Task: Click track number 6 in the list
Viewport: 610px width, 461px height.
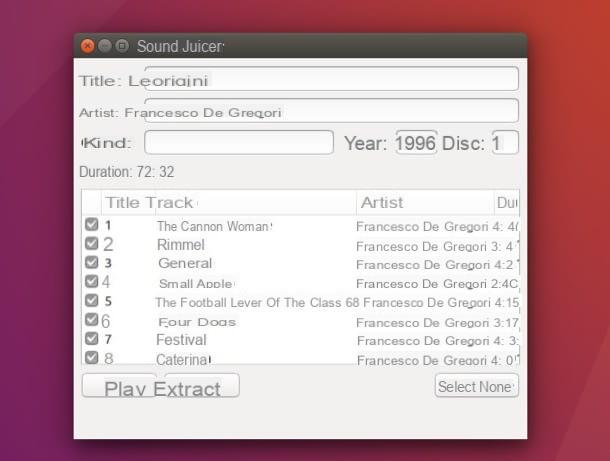Action: (105, 321)
